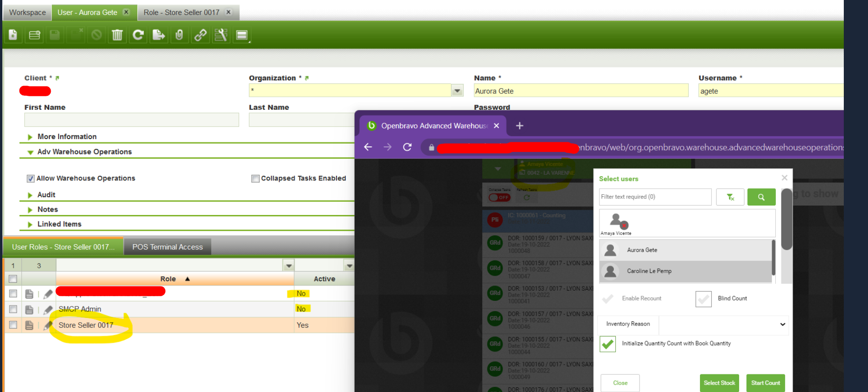
Task: Check Collapsed Tasks Enabled
Action: pos(255,179)
